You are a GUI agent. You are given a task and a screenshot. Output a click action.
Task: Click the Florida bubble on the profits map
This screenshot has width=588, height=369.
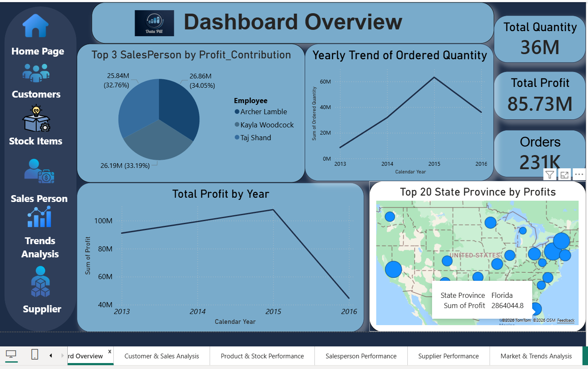[x=538, y=308]
